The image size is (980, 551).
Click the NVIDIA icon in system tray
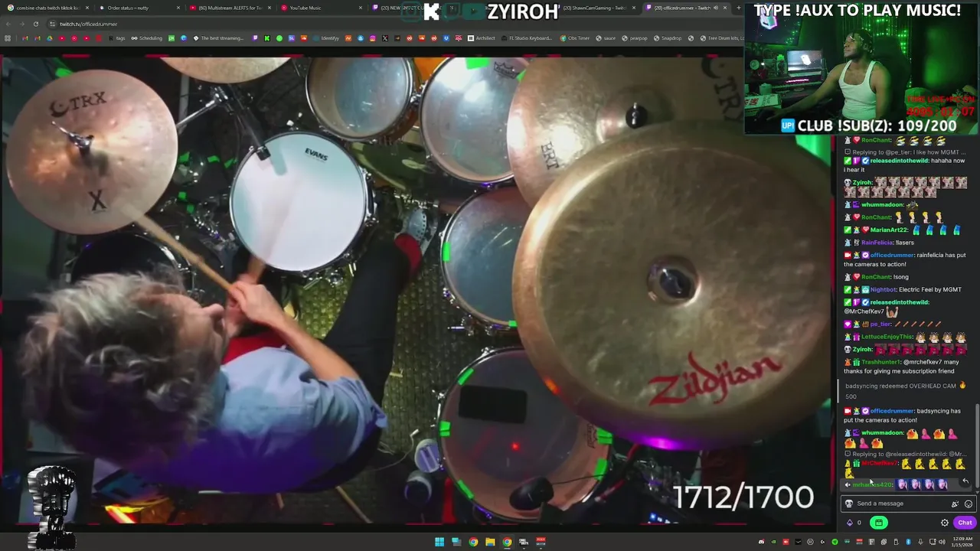point(773,542)
